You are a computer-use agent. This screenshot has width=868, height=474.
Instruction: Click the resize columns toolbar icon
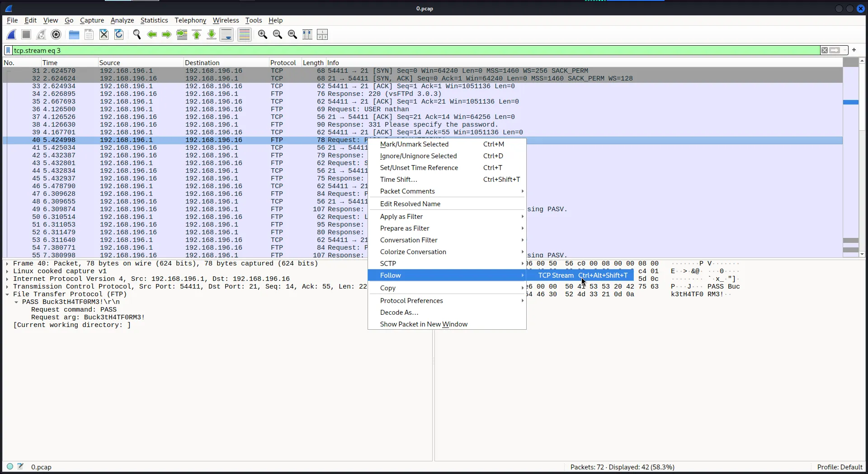307,34
